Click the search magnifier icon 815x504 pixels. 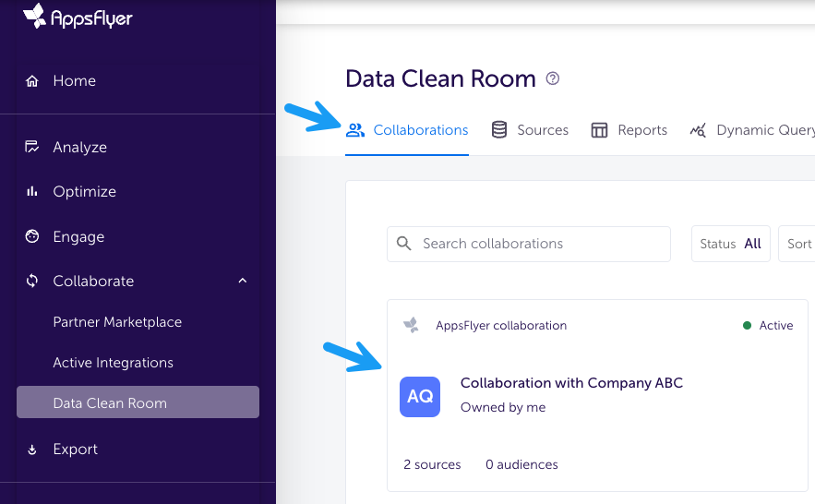point(404,243)
